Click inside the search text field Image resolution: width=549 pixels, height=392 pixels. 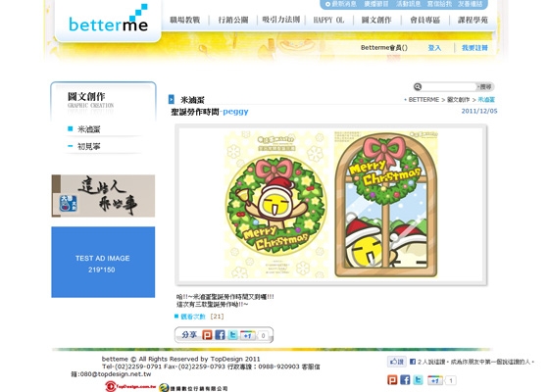coord(449,86)
